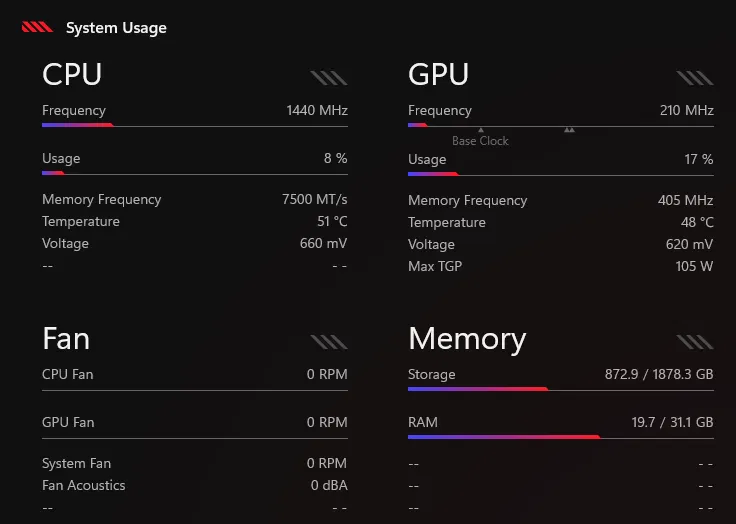736x524 pixels.
Task: Click the CPU Temperature 51 °C reading
Action: point(332,221)
